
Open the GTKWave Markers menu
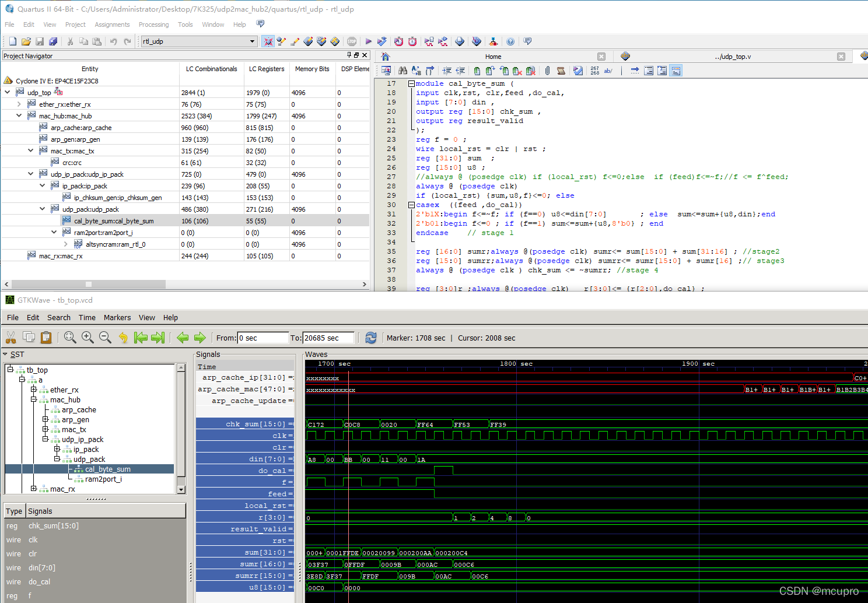[x=117, y=318]
